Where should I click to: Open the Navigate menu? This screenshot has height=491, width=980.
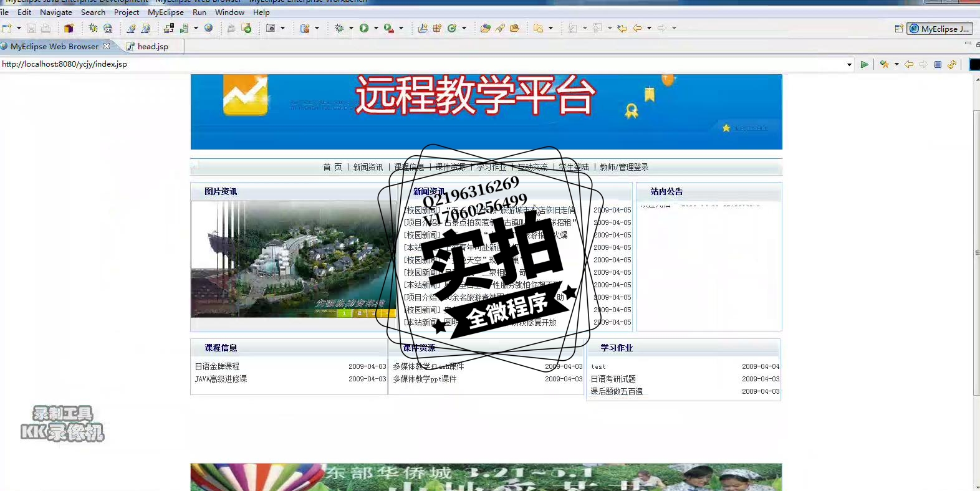coord(56,12)
